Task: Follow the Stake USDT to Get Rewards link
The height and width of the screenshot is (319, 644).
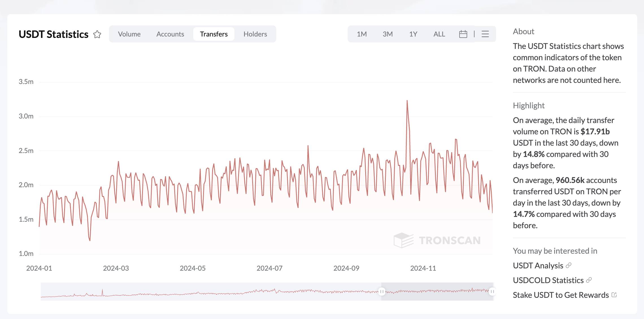Action: (x=561, y=295)
